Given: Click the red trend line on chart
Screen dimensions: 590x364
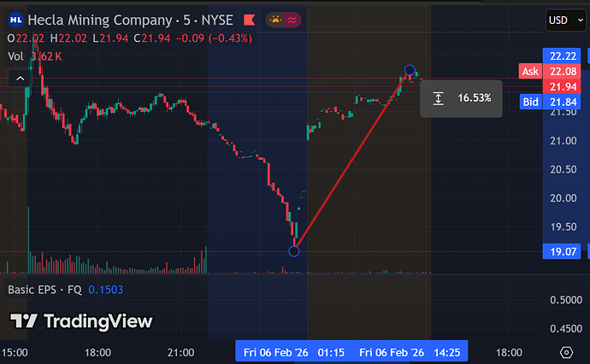Looking at the screenshot, I should [351, 161].
